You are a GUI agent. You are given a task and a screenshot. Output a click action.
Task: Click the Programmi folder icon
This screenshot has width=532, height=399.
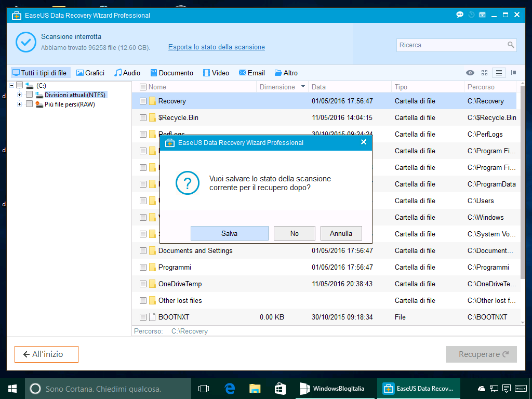[x=152, y=267]
